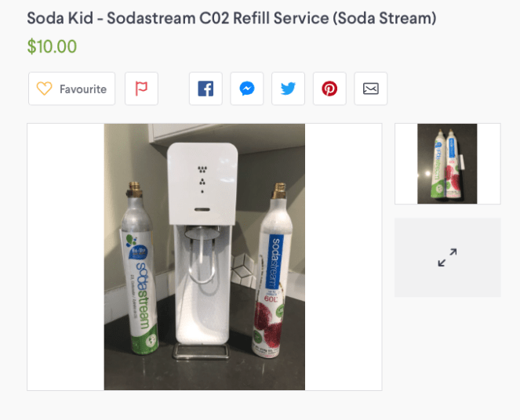Select the two-cylinder thumbnail image
The width and height of the screenshot is (520, 420).
point(447,164)
